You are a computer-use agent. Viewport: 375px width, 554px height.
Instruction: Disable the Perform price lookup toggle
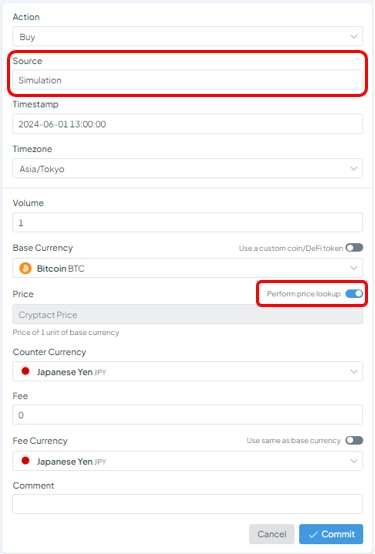pyautogui.click(x=354, y=294)
